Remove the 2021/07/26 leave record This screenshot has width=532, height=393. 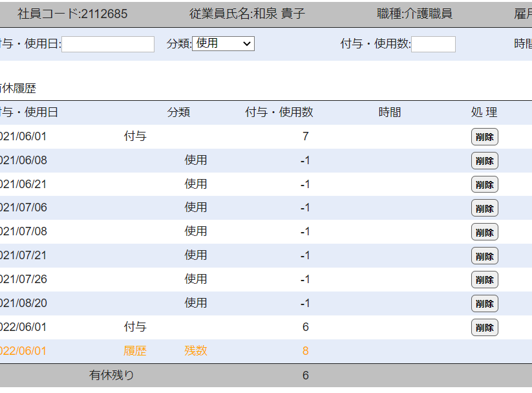click(484, 280)
